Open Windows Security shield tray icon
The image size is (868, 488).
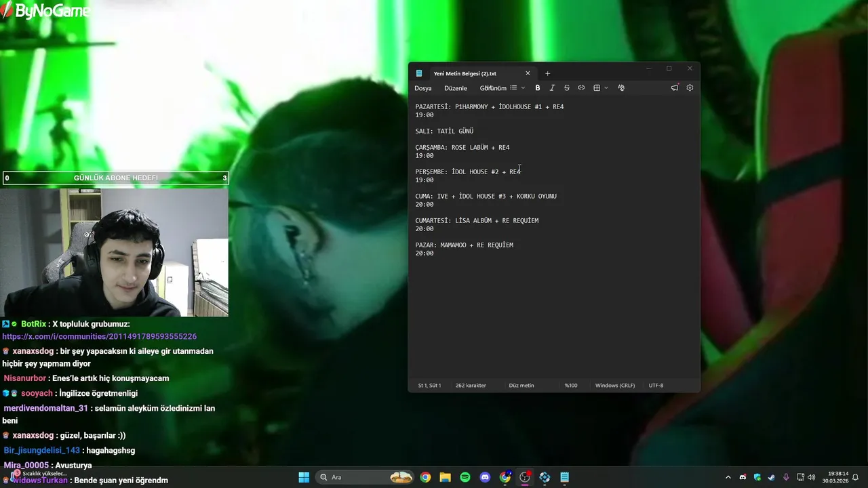click(x=757, y=477)
